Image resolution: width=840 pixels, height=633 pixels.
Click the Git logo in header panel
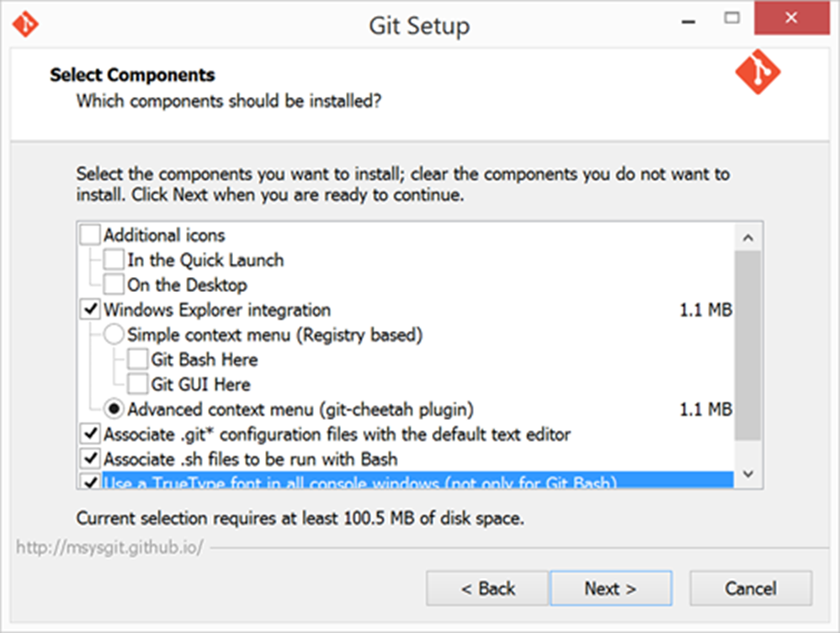(758, 72)
